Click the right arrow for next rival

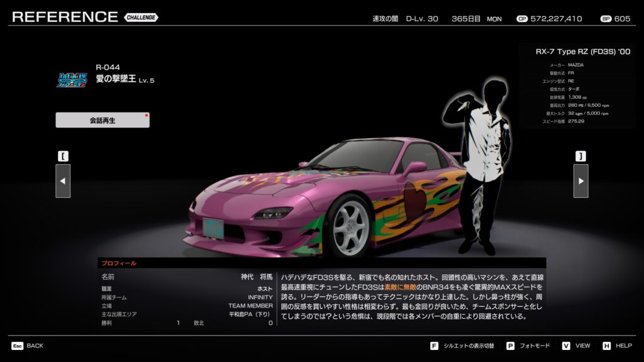[x=580, y=181]
